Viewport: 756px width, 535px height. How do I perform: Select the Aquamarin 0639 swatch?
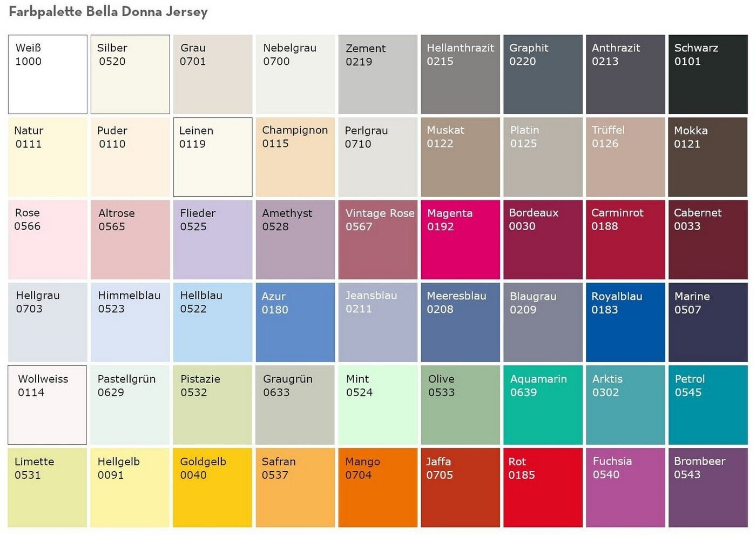point(543,405)
